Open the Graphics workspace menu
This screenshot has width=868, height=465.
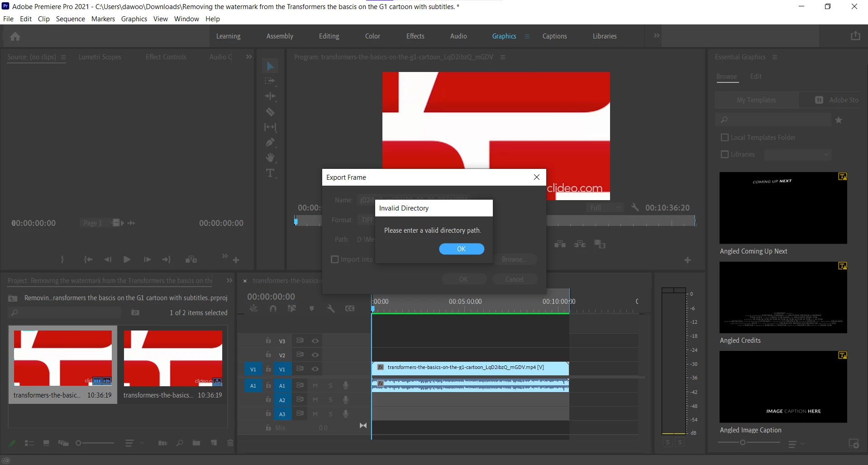coord(527,36)
